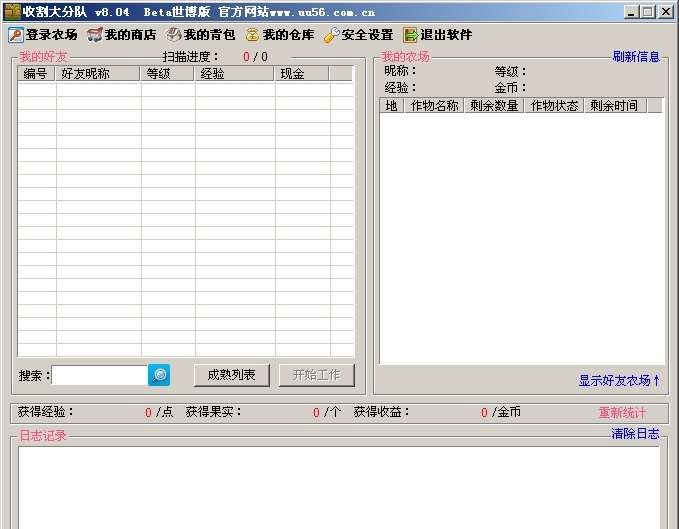
Task: Click the key icon for 登录农场
Action: (x=16, y=35)
